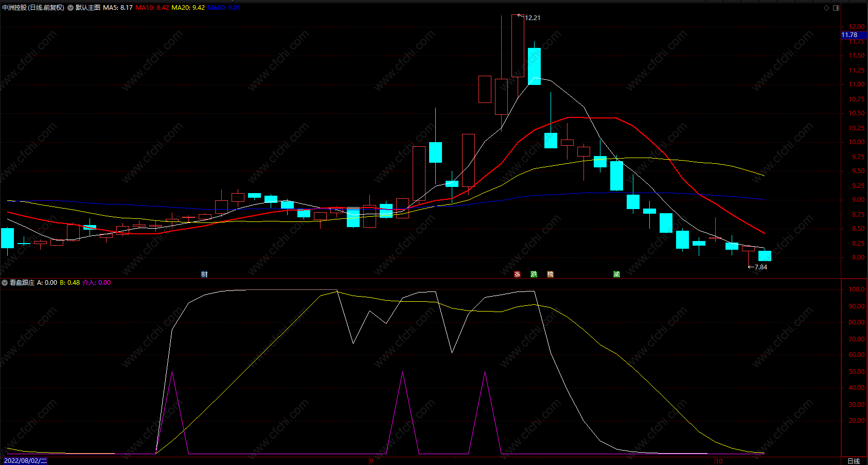Screen dimensions: 868x465
Task: Click the 12.00 price axis label
Action: coord(857,27)
